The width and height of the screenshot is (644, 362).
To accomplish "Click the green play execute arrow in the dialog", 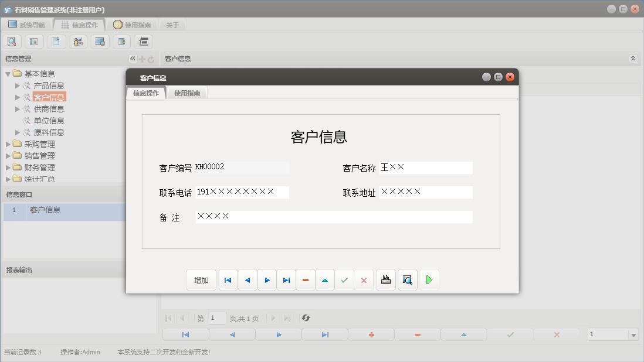I will click(429, 279).
